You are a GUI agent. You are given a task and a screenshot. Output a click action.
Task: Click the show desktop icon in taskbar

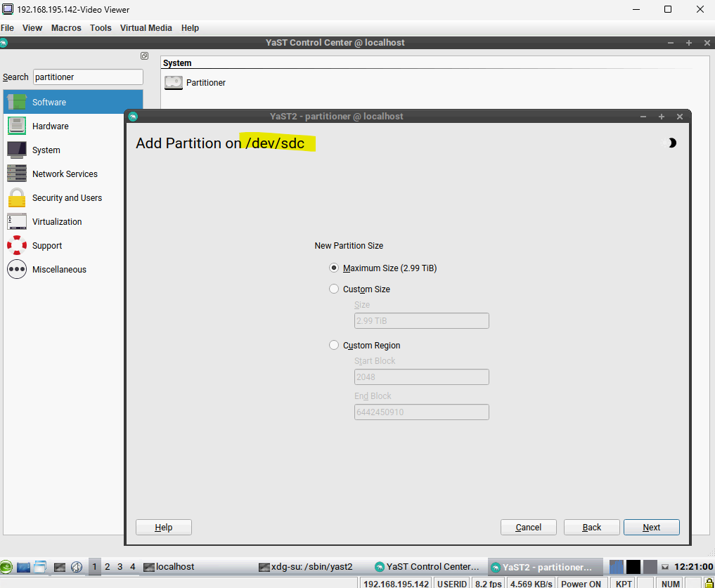point(23,567)
